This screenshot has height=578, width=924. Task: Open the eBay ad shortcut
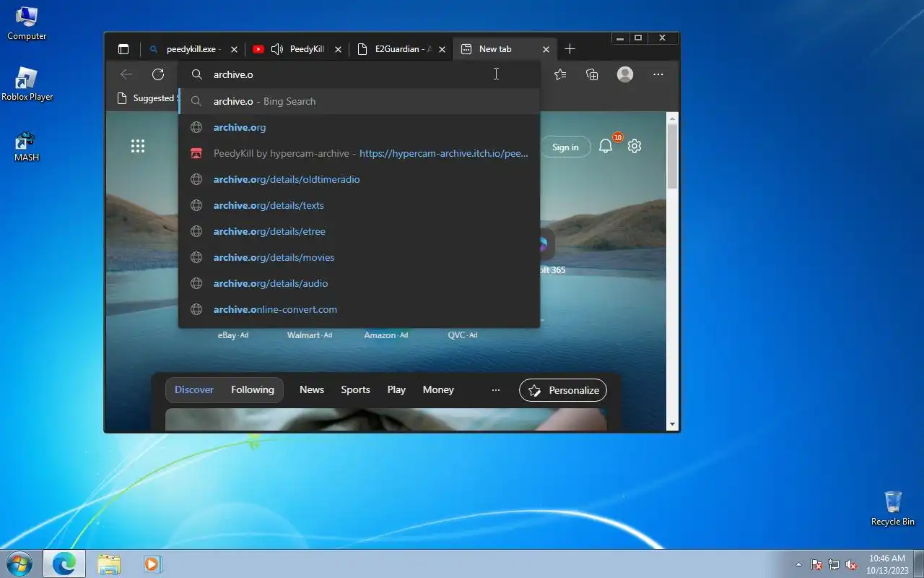point(233,335)
